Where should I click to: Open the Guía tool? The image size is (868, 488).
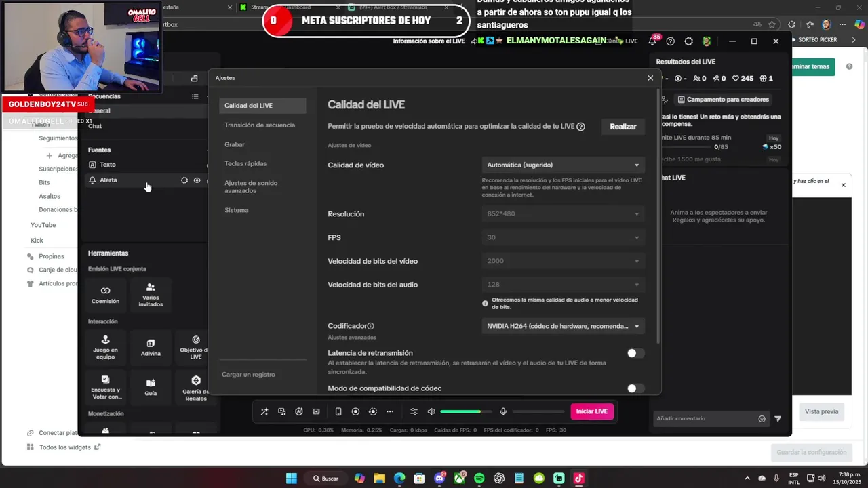[x=151, y=386]
